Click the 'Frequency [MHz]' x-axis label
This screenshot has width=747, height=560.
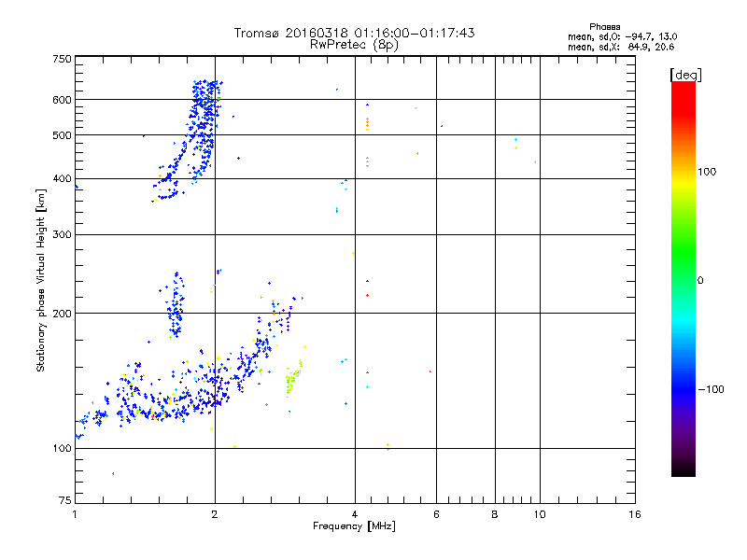click(x=354, y=526)
